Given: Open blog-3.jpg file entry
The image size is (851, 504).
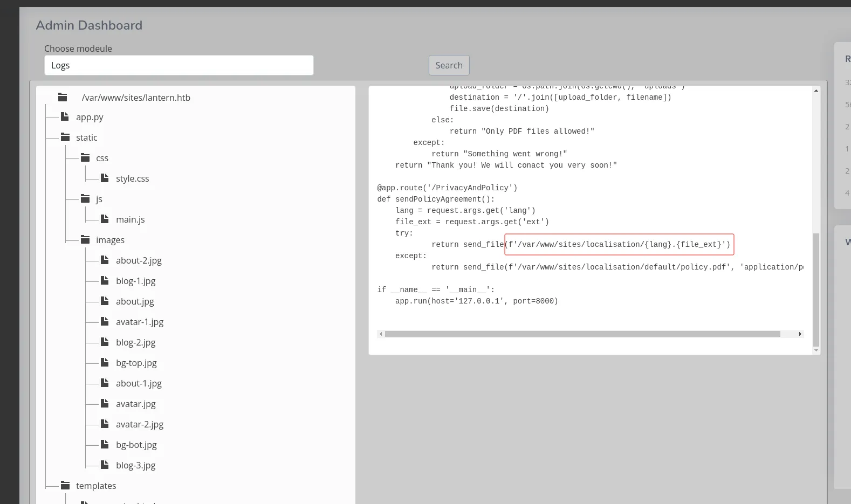Looking at the screenshot, I should (x=135, y=465).
